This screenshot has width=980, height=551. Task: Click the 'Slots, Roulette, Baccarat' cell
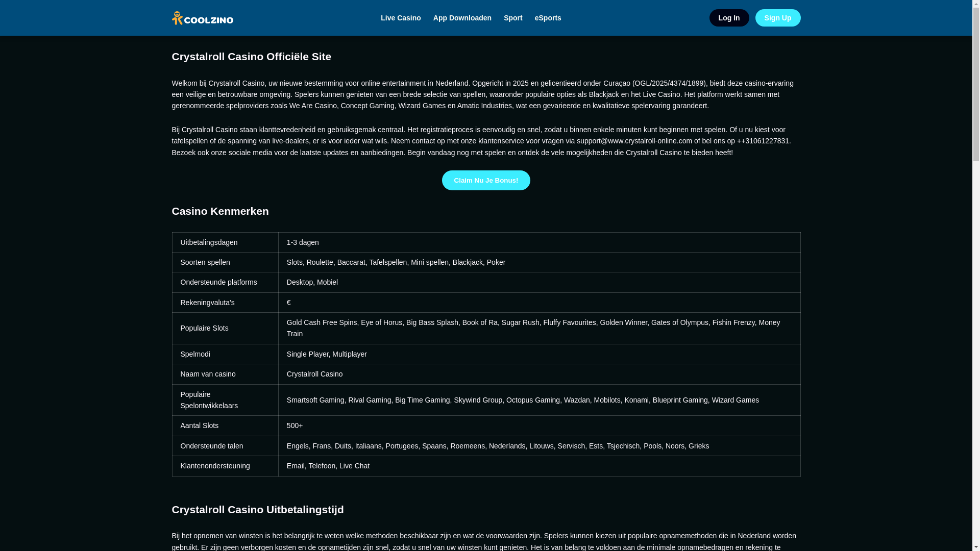pos(539,262)
